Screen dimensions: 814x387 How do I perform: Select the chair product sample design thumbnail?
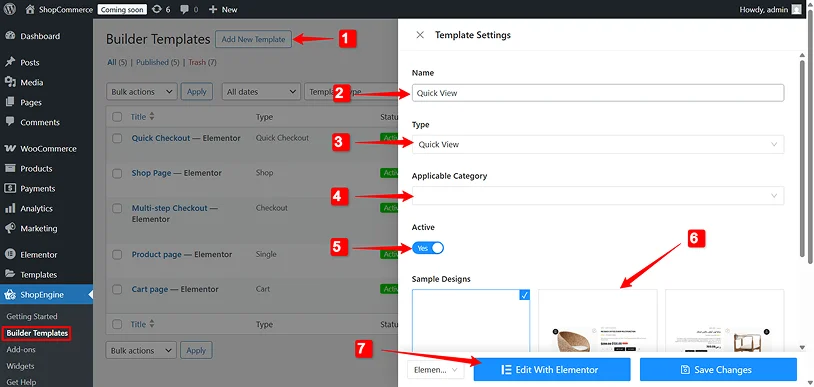click(x=598, y=321)
